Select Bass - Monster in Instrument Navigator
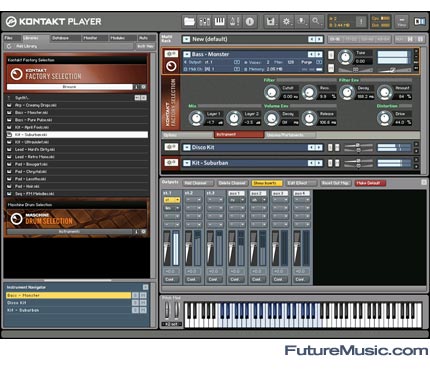Screen dimensions: 430x370 [68, 295]
